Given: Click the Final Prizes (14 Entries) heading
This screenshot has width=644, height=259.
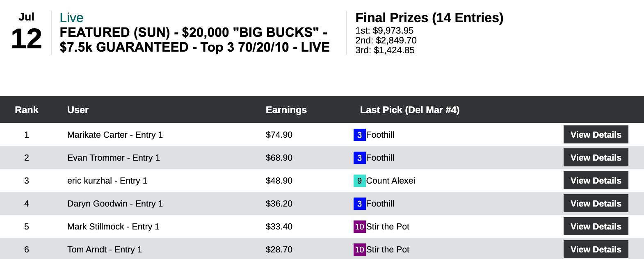Looking at the screenshot, I should coord(429,18).
